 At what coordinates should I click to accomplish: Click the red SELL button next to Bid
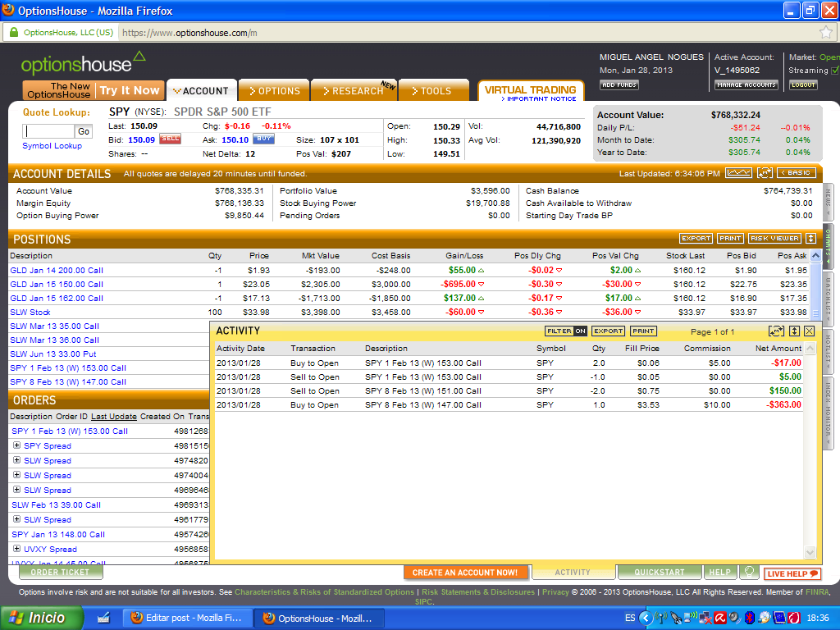click(171, 139)
